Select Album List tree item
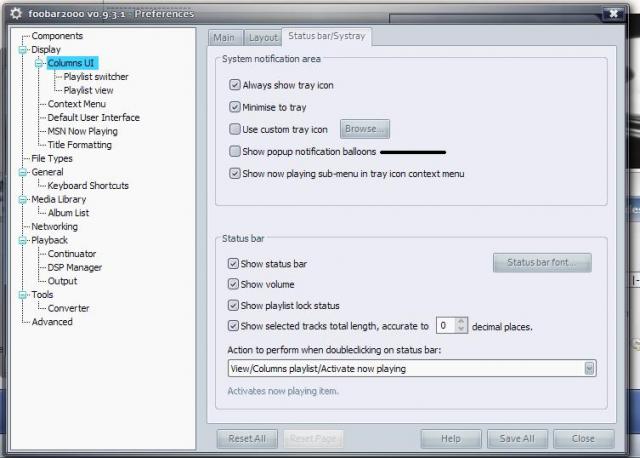This screenshot has height=458, width=640. (x=68, y=213)
